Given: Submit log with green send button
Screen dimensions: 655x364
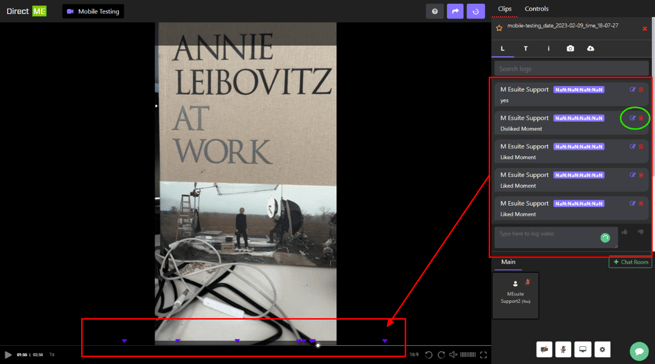Looking at the screenshot, I should tap(605, 238).
